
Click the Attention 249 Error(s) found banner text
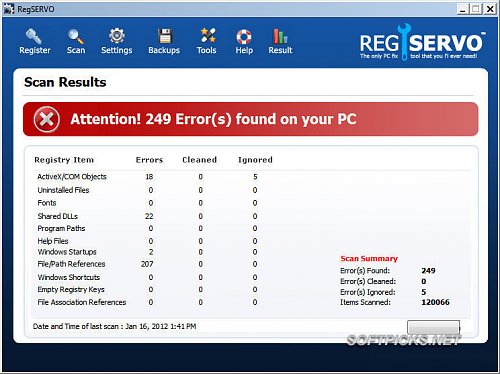tap(213, 119)
